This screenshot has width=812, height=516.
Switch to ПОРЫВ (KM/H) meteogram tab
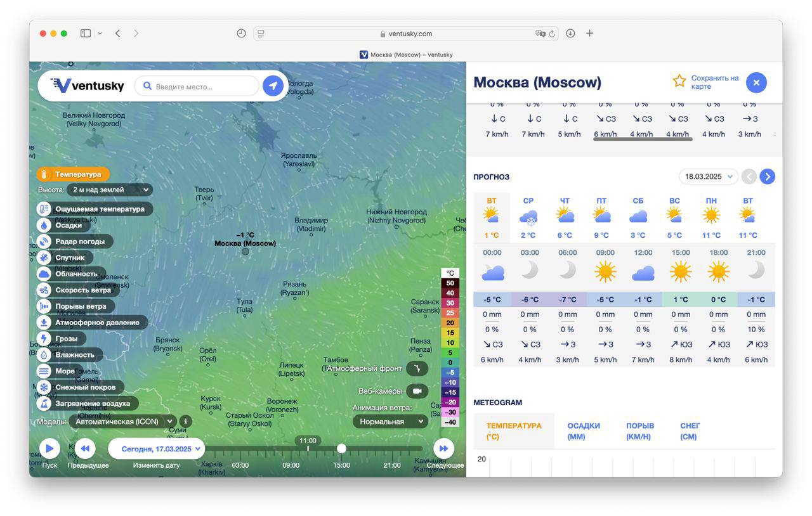click(x=639, y=431)
